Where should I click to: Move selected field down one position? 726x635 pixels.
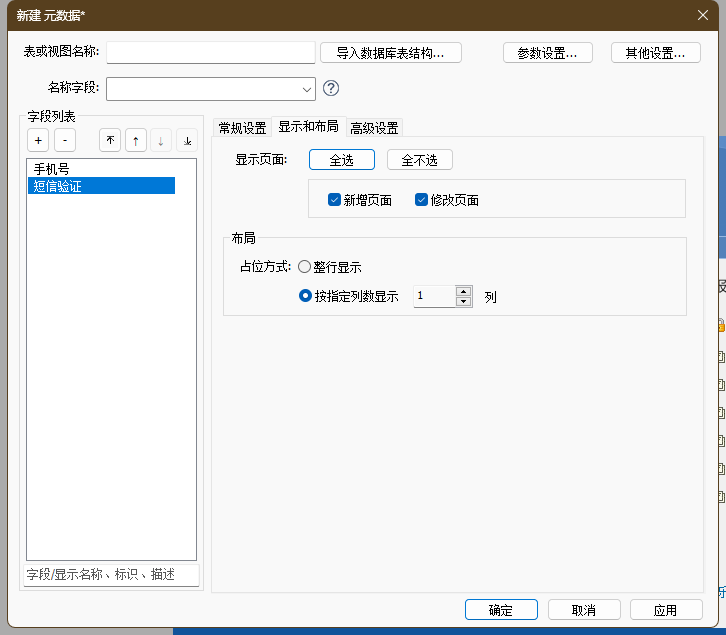click(161, 141)
